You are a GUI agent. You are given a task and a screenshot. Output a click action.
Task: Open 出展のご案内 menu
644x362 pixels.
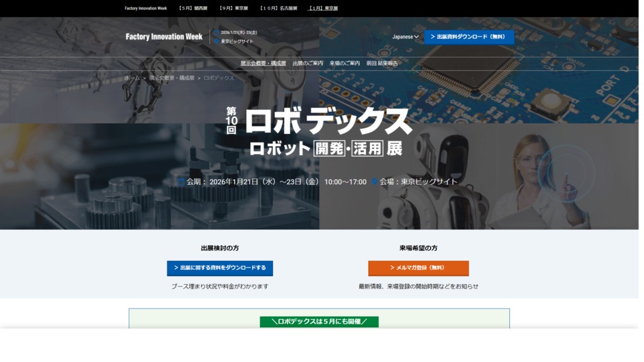click(x=308, y=63)
